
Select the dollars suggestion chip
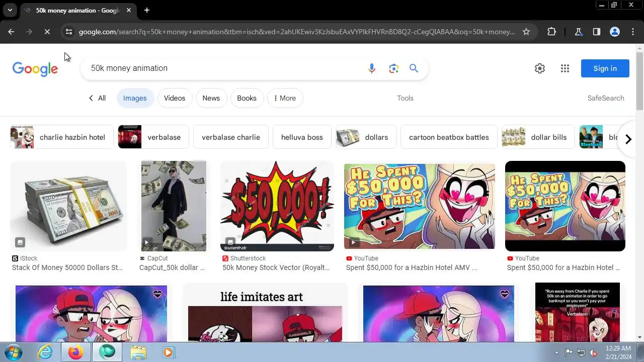click(x=366, y=137)
